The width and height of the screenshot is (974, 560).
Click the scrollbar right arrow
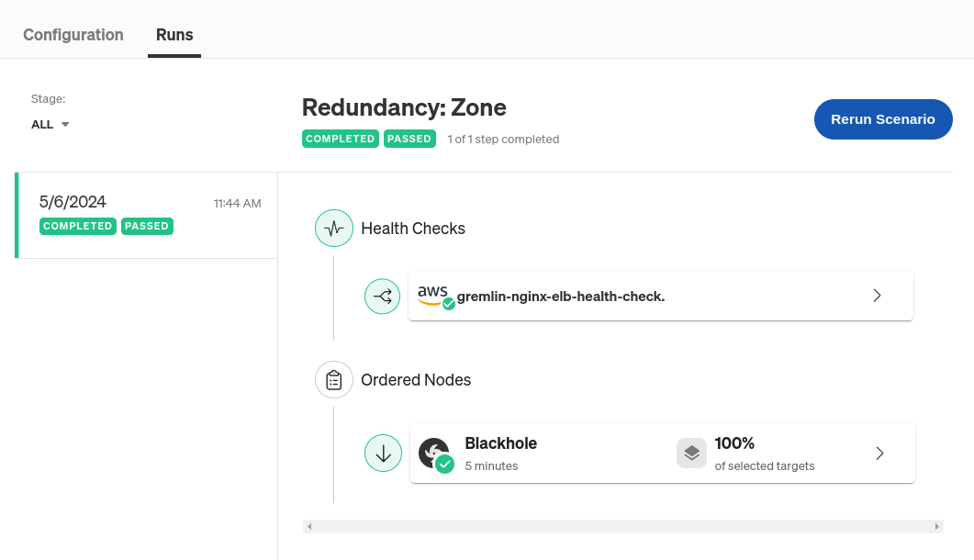[x=936, y=526]
